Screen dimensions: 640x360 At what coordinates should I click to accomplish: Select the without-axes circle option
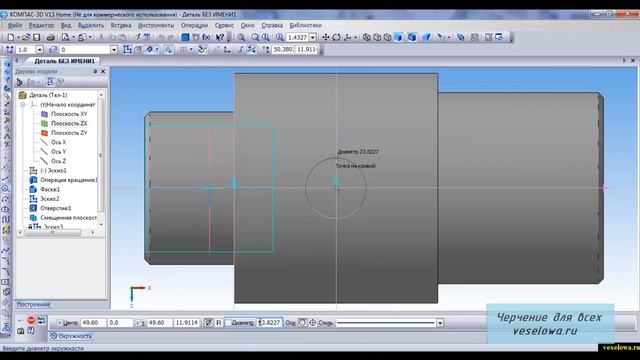point(302,322)
